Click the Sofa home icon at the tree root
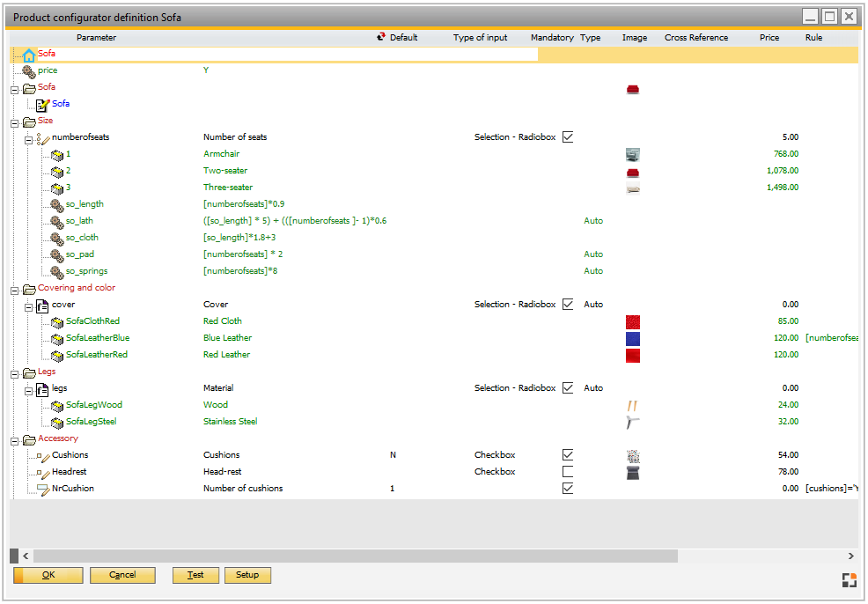The image size is (868, 604). (x=27, y=54)
